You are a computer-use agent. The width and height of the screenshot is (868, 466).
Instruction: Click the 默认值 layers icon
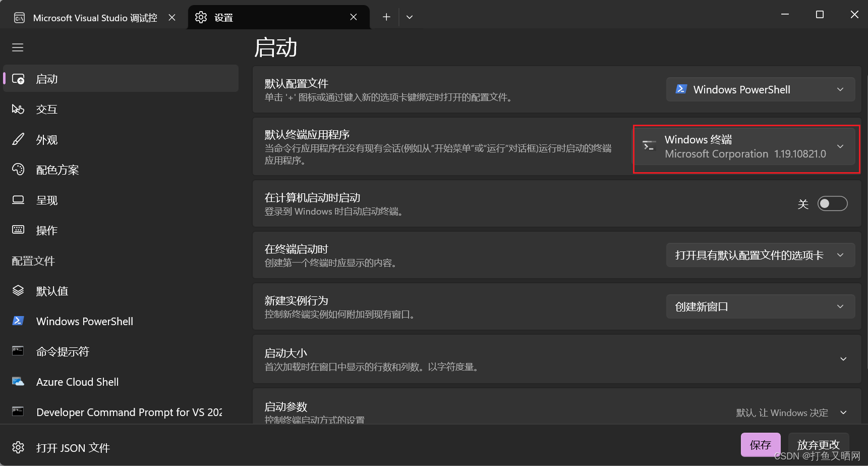click(18, 291)
